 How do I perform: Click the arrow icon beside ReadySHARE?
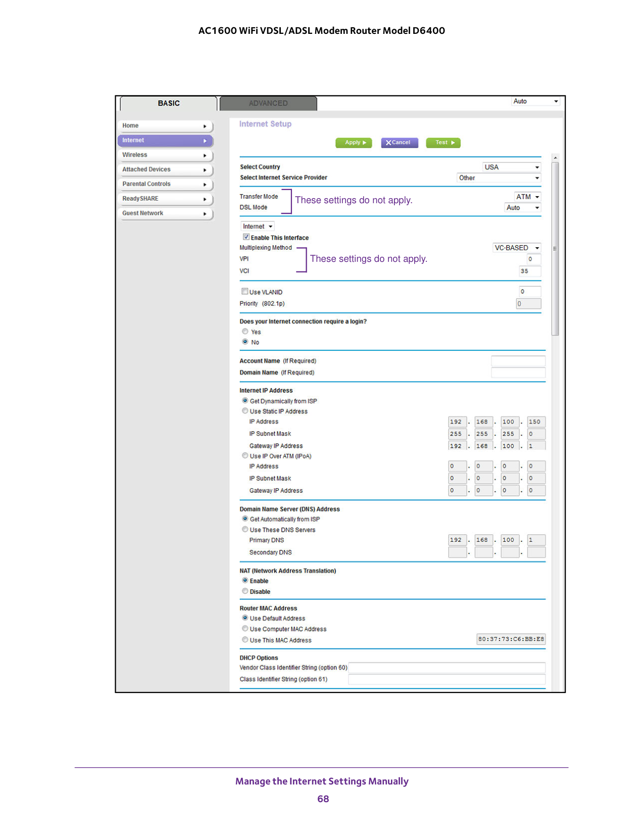coord(205,200)
